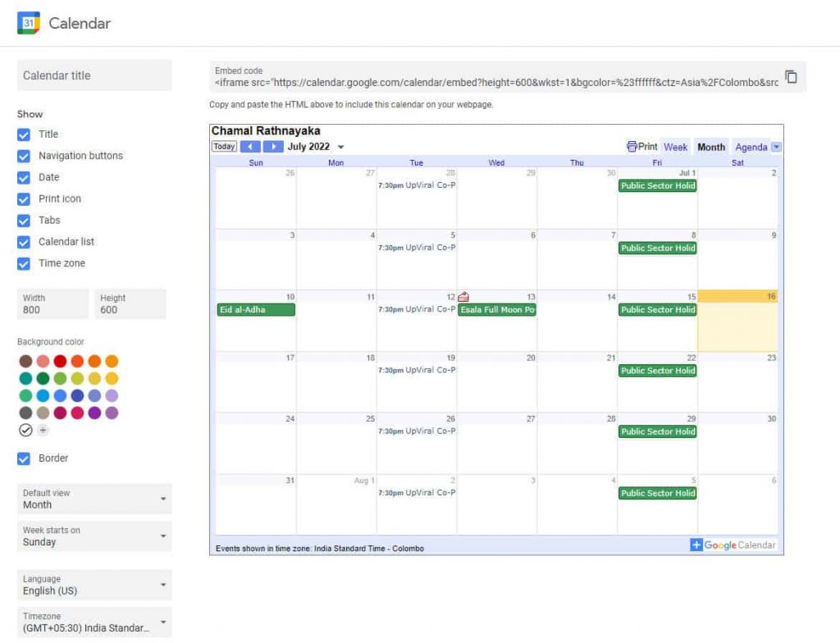840x643 pixels.
Task: Open the Language dropdown
Action: [94, 585]
